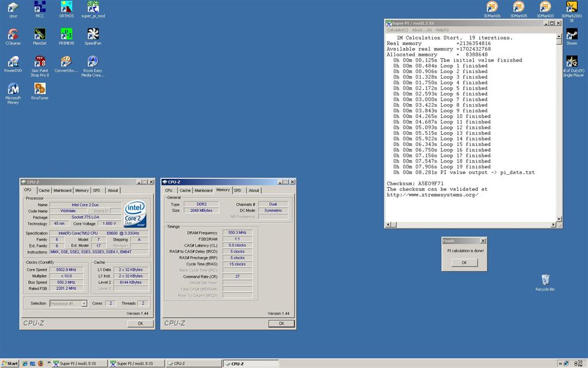Open the Recycle Bin
This screenshot has width=588, height=368.
[x=546, y=282]
